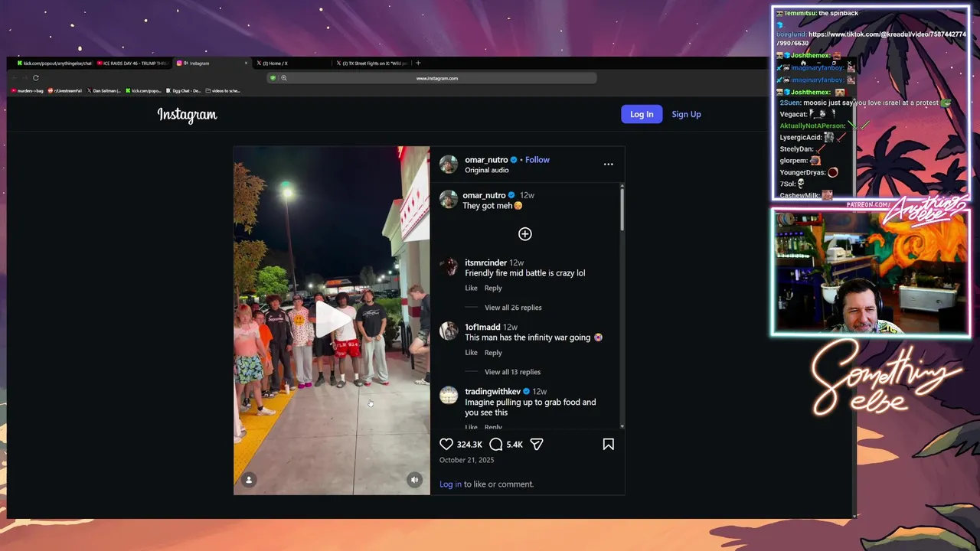The image size is (980, 551).
Task: Open itsmrcinder commenter avatar
Action: pos(449,267)
